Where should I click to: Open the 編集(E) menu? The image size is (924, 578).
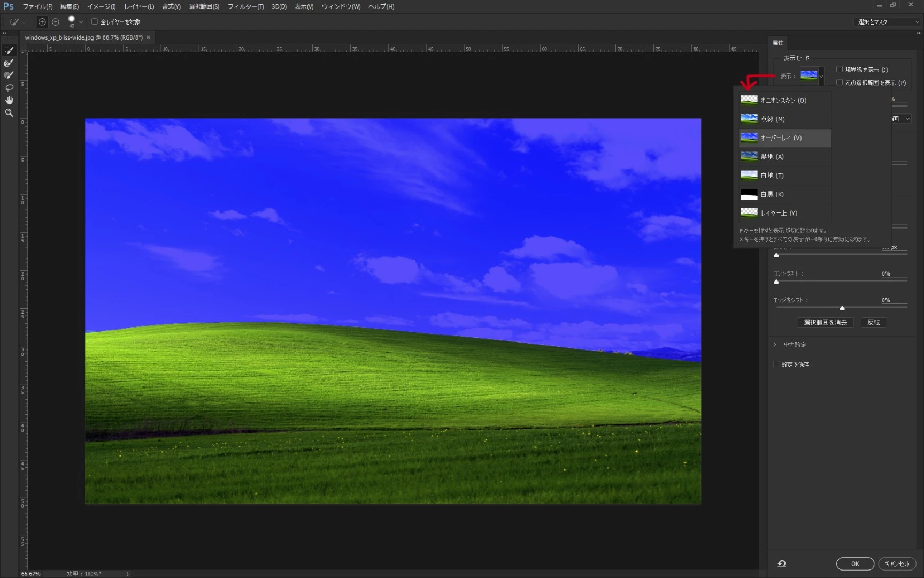coord(70,6)
